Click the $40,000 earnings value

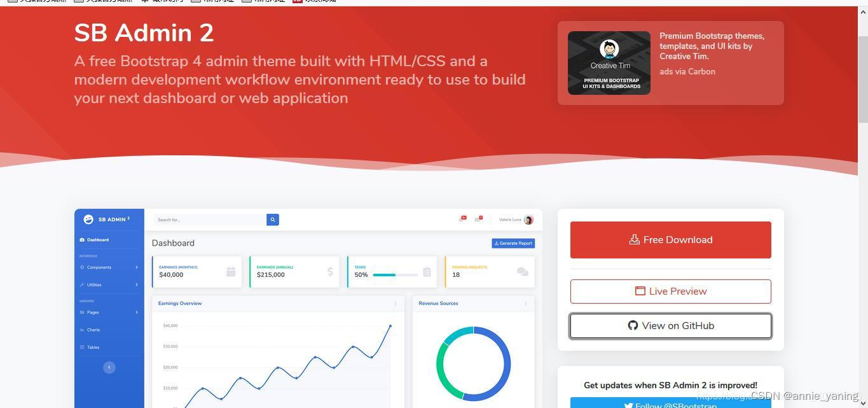pos(171,275)
